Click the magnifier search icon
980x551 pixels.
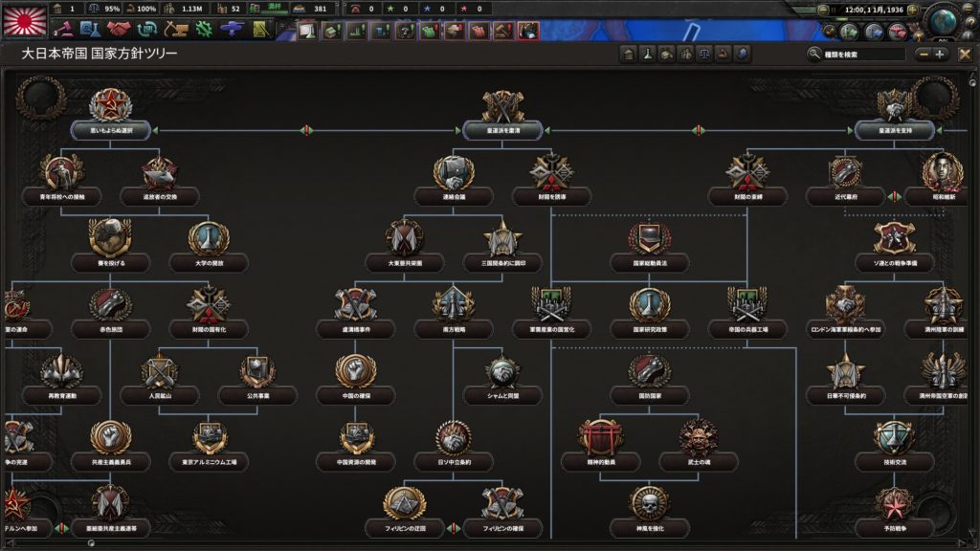813,55
